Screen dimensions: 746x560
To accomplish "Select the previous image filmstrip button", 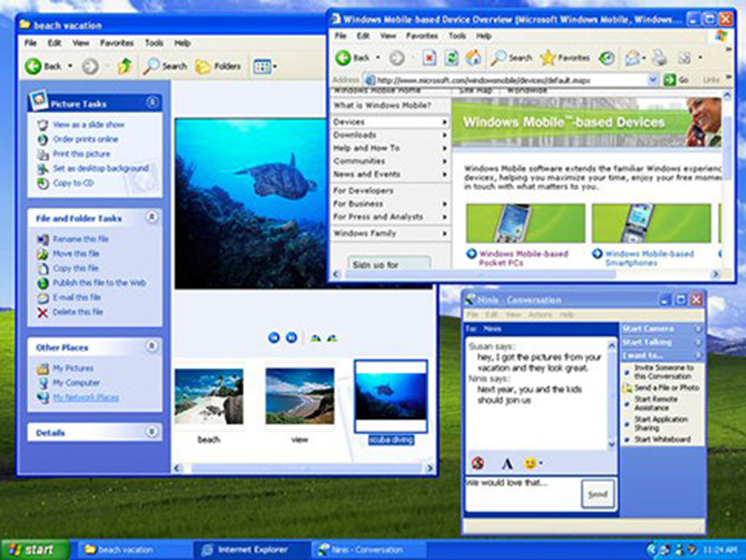I will (275, 338).
